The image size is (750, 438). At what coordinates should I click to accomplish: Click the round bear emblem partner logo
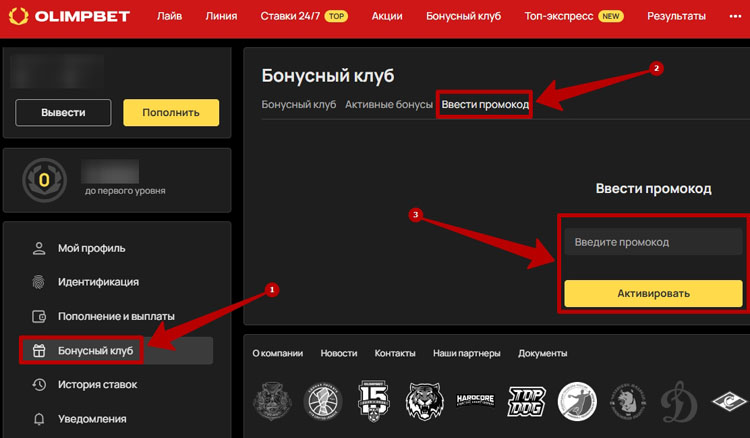click(x=628, y=401)
